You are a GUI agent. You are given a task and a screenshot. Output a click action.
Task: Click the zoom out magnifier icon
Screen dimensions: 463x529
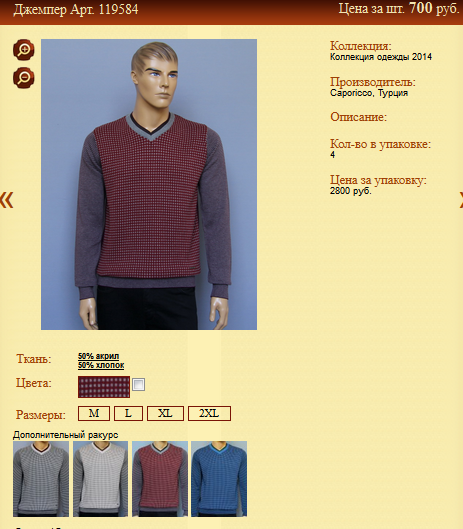(x=24, y=78)
